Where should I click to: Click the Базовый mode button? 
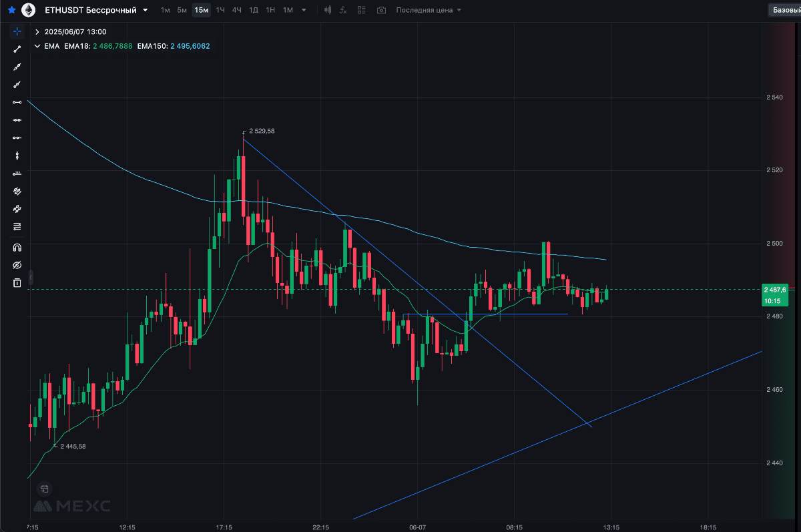pos(785,10)
